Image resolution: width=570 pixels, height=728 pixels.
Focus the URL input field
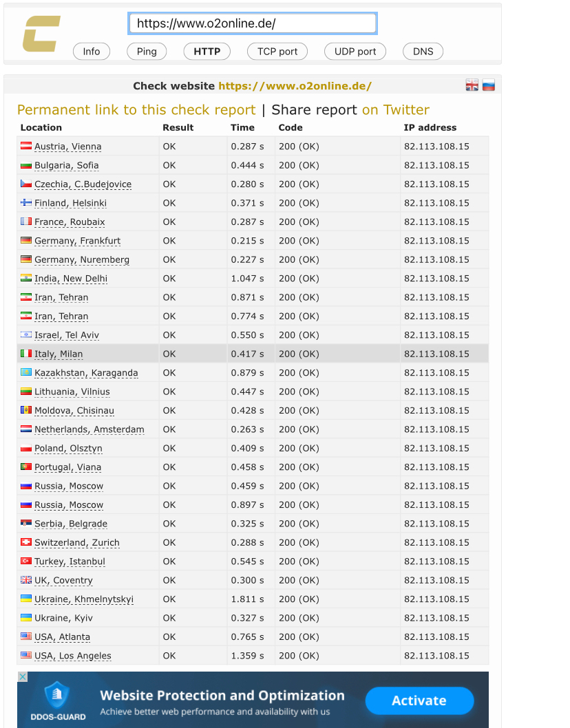[253, 23]
